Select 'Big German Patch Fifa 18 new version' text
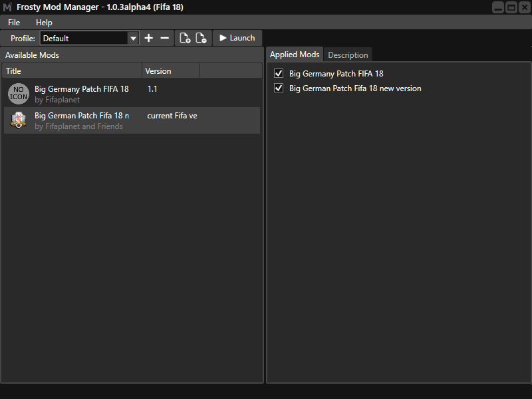The height and width of the screenshot is (399, 532). 355,88
